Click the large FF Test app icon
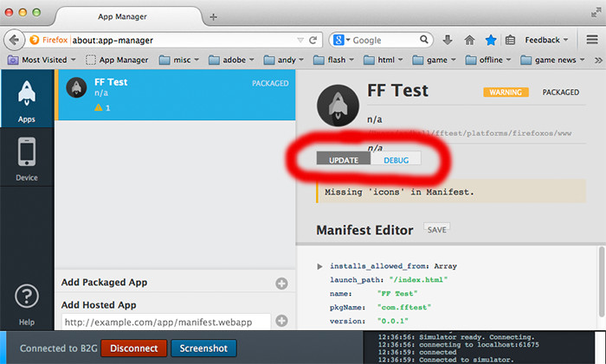 click(338, 105)
